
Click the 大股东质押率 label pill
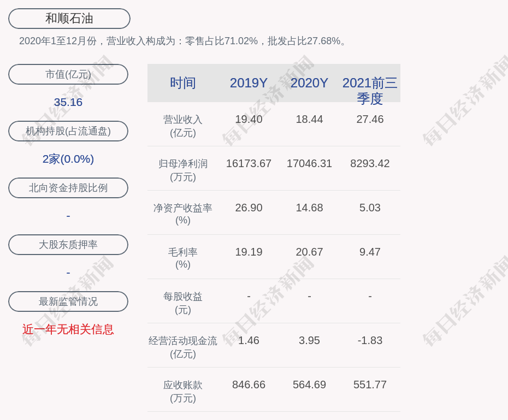pos(68,245)
